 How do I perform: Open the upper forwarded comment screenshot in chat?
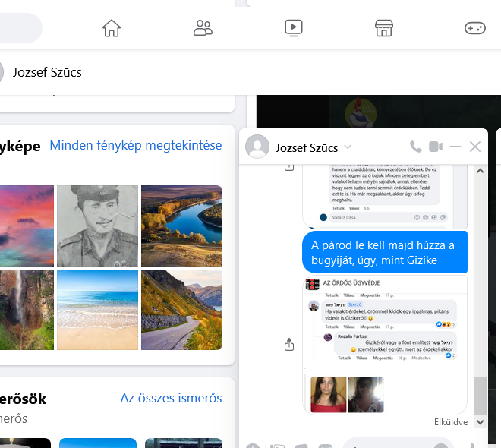pos(385,195)
